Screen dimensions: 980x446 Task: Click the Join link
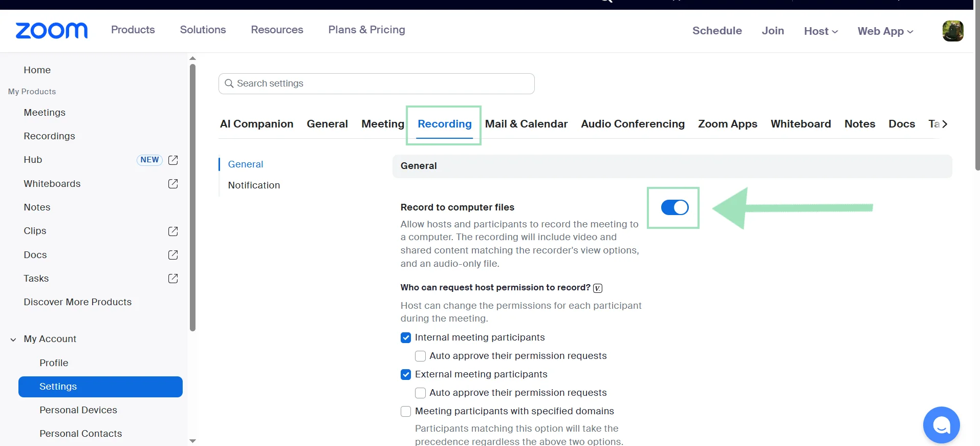(773, 31)
